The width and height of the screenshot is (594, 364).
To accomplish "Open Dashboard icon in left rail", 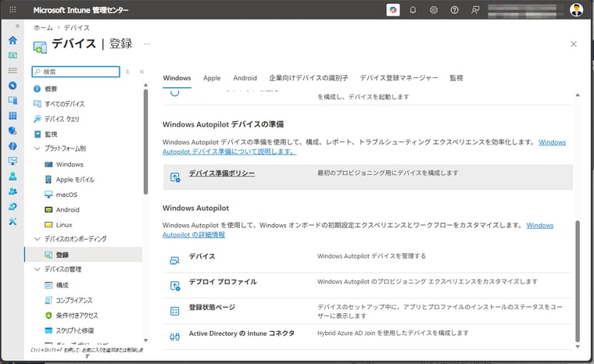I will pyautogui.click(x=13, y=55).
